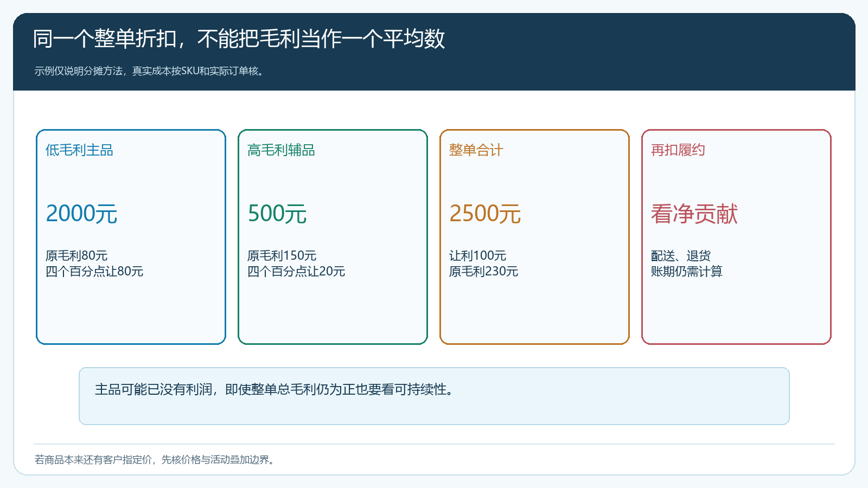Click the text 原毛利150元
The width and height of the screenshot is (868, 488).
tap(282, 255)
